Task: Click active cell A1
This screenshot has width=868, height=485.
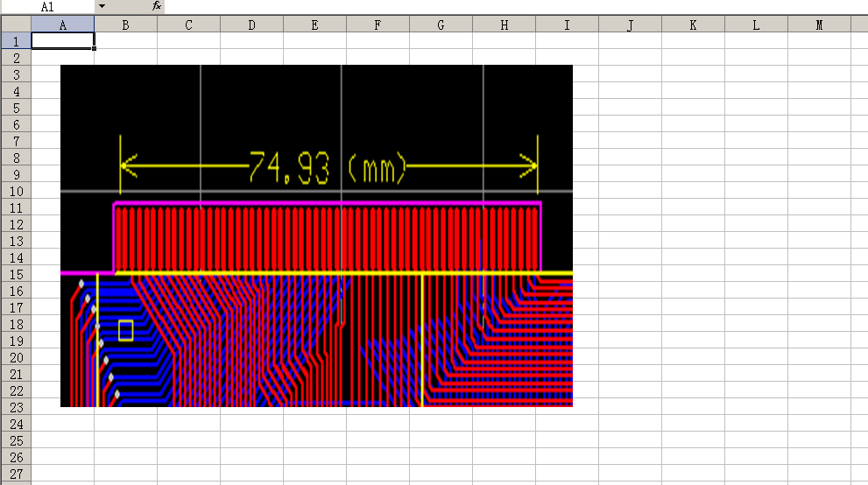Action: pos(62,41)
